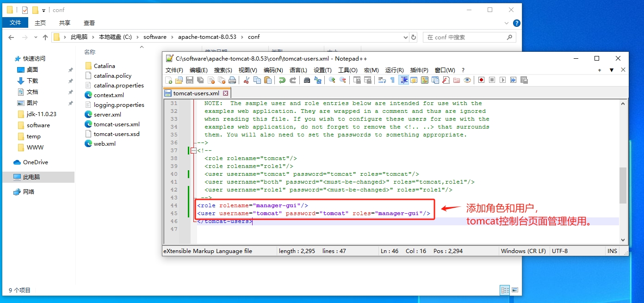Image resolution: width=644 pixels, height=303 pixels.
Task: Close the tomcat-users.xml tab with its X
Action: coord(225,93)
